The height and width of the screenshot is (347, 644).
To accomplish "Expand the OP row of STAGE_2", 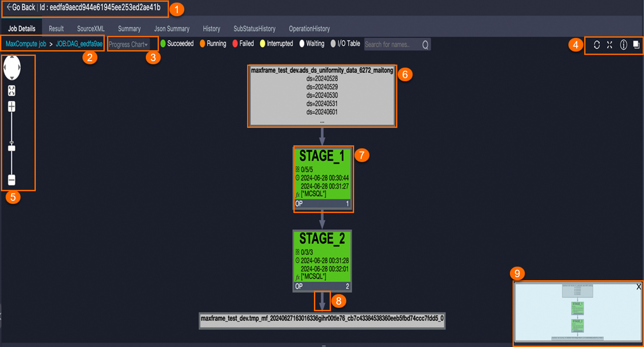I will (322, 286).
